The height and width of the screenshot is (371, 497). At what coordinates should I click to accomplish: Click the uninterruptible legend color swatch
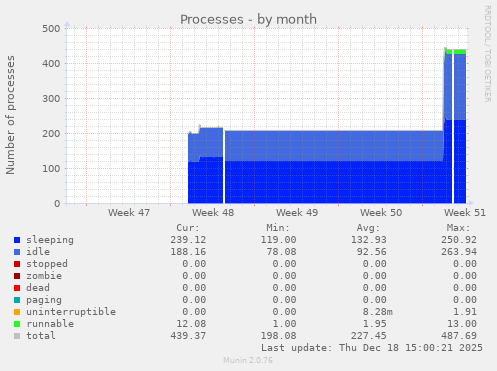pos(17,312)
